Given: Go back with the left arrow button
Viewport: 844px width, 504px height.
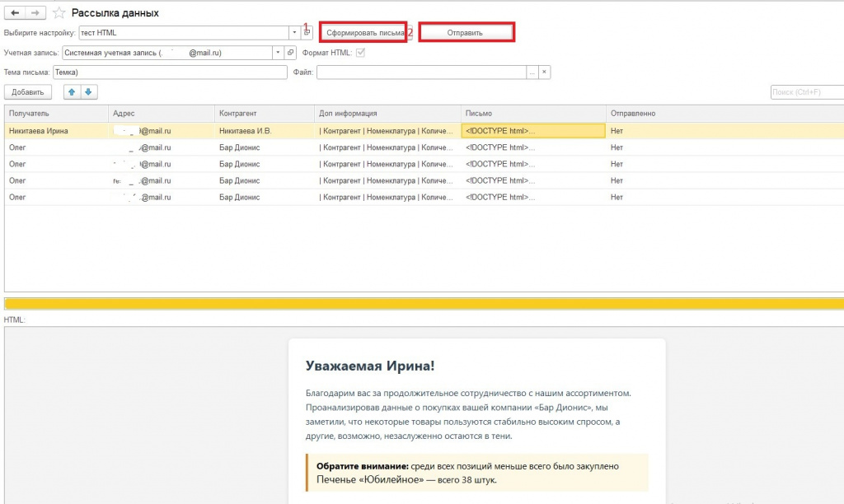Looking at the screenshot, I should click(x=15, y=13).
